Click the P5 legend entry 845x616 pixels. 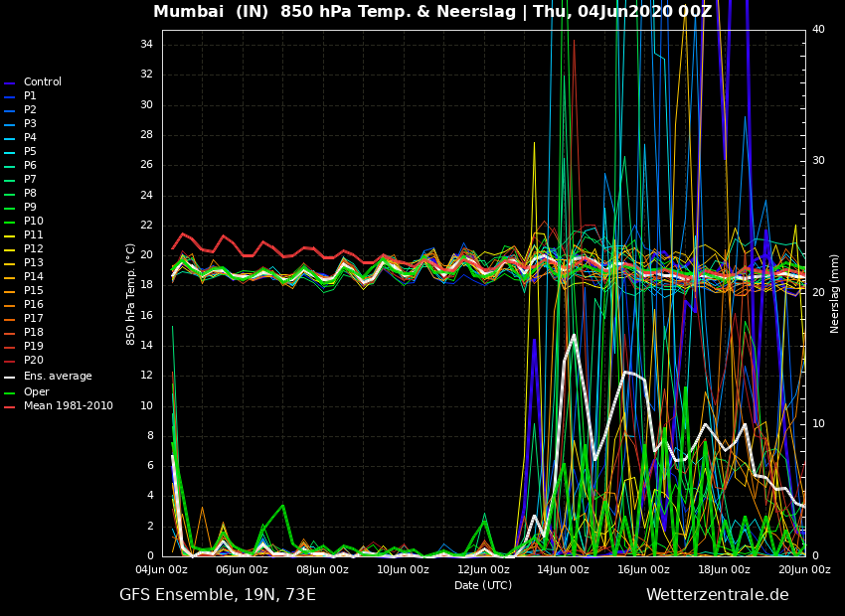pyautogui.click(x=30, y=152)
